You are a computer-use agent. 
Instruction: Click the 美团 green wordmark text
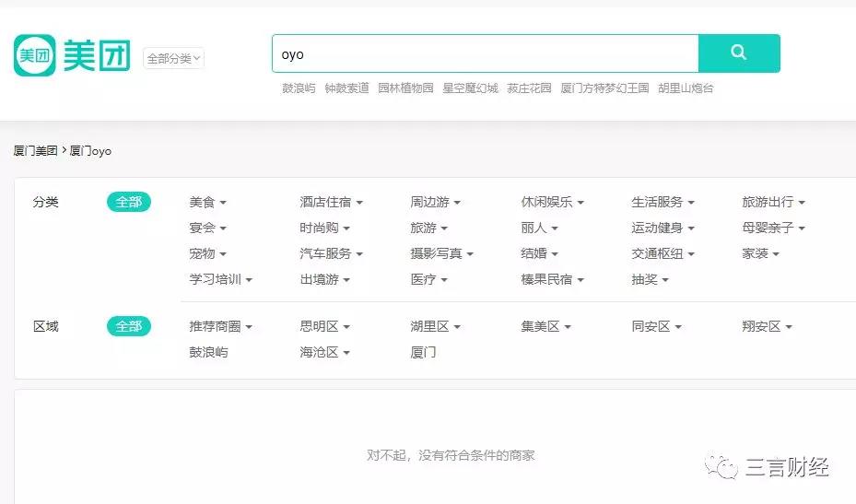97,55
